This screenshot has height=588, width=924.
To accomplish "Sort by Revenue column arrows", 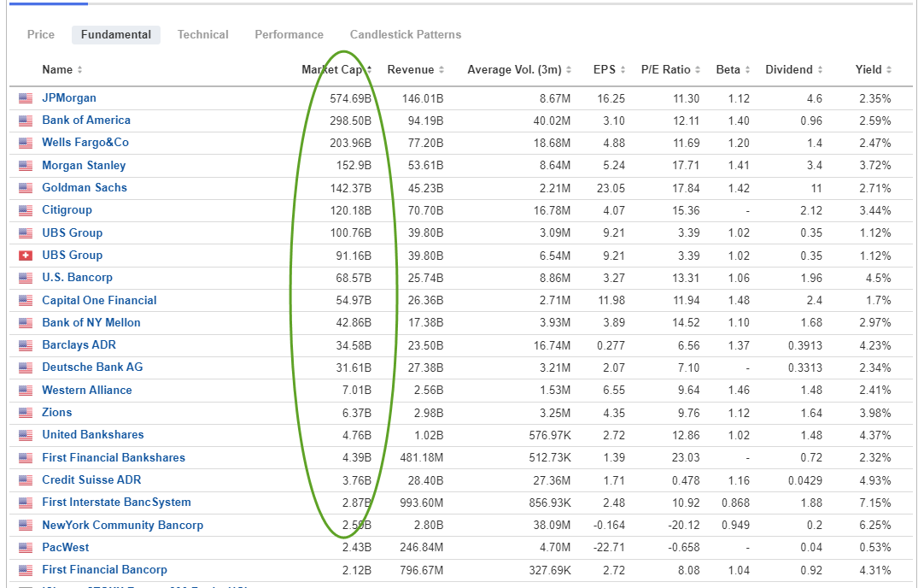I will (x=442, y=69).
